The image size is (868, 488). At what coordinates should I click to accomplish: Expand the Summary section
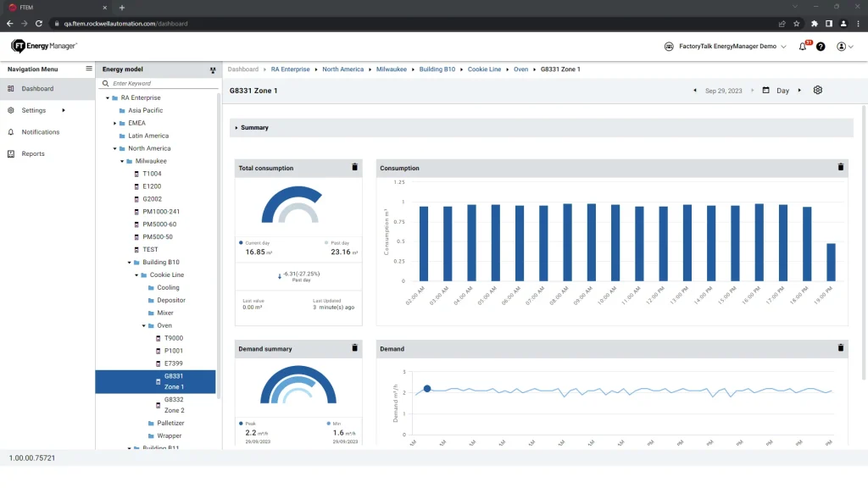236,128
